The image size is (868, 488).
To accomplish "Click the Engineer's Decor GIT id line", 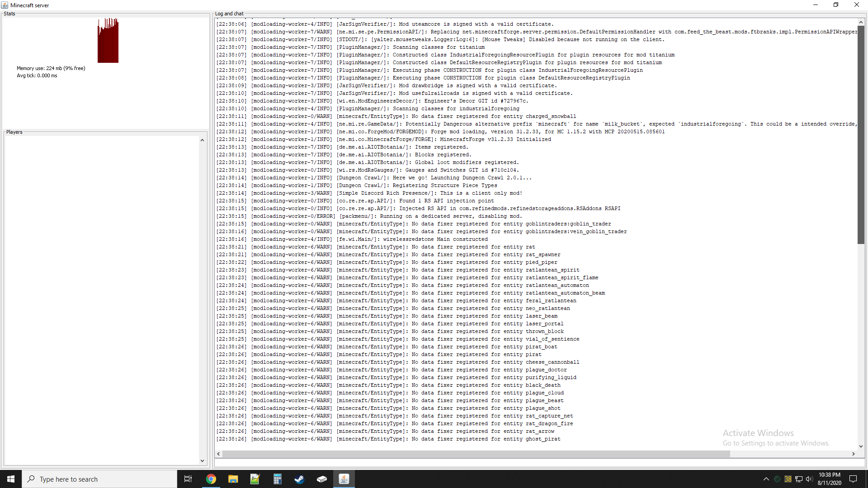I will click(372, 101).
